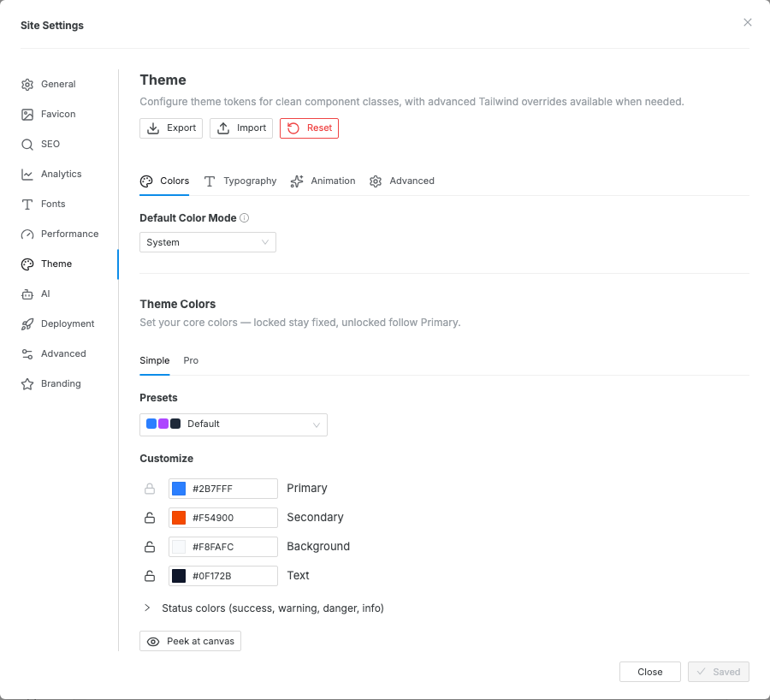Open Performance settings in the sidebar
This screenshot has height=700, width=770.
[60, 234]
